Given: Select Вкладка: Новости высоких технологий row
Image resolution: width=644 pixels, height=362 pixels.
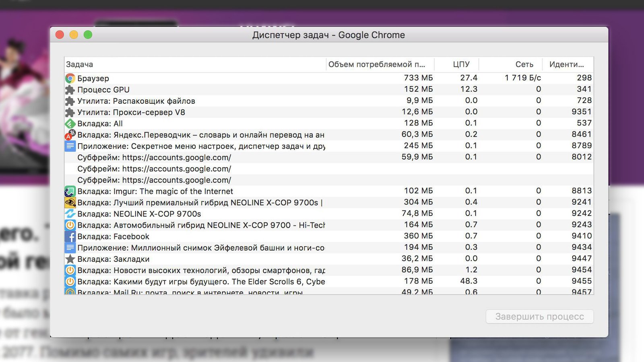Looking at the screenshot, I should click(x=329, y=270).
